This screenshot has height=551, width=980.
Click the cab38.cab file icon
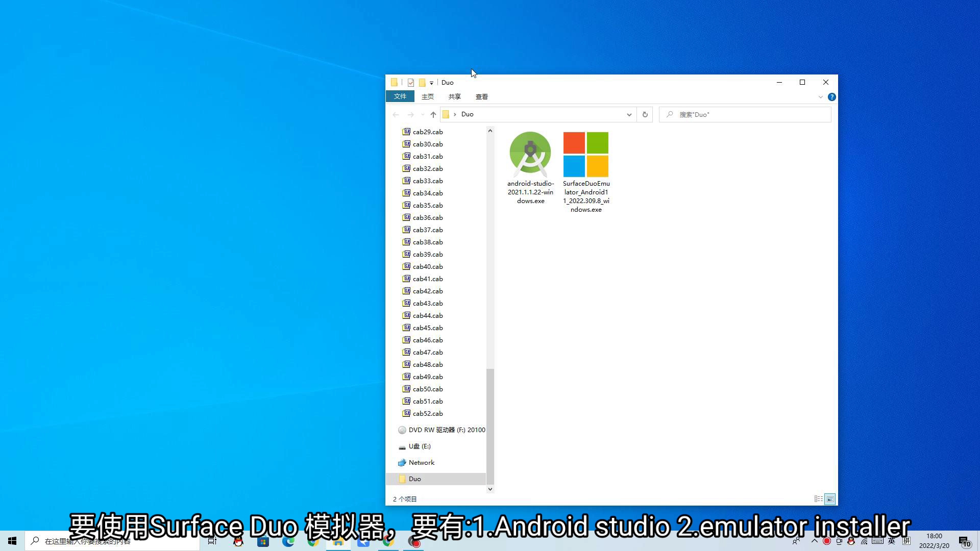tap(406, 242)
